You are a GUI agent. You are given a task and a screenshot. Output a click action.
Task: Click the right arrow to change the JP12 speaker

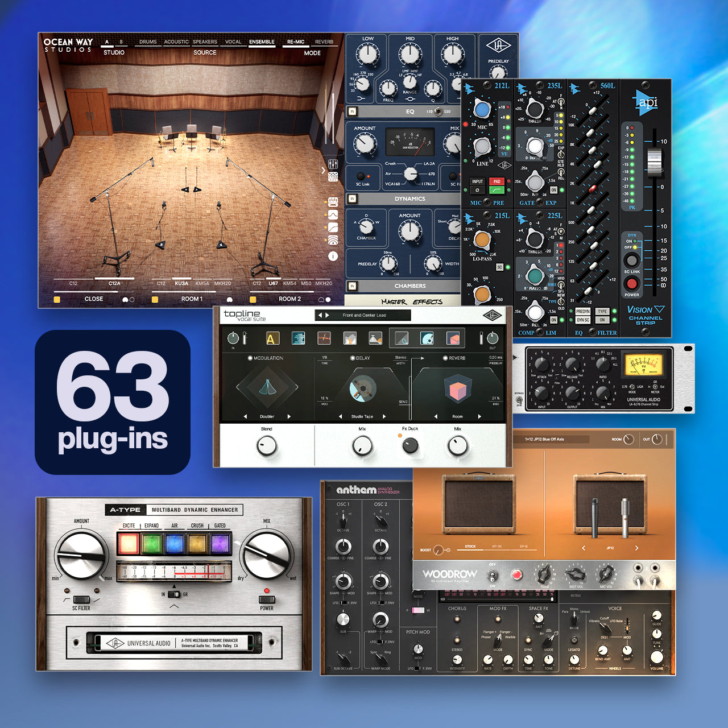[637, 548]
